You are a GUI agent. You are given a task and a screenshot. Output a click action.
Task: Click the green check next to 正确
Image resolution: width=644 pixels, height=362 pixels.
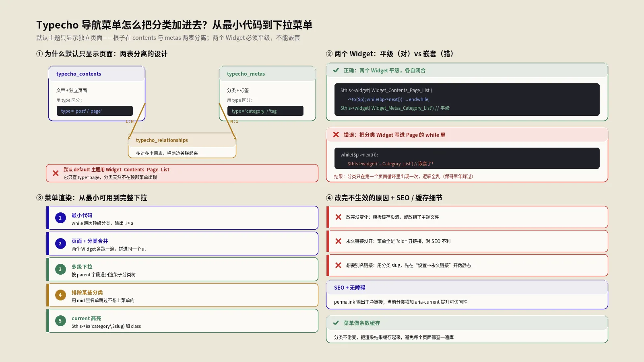pos(336,70)
